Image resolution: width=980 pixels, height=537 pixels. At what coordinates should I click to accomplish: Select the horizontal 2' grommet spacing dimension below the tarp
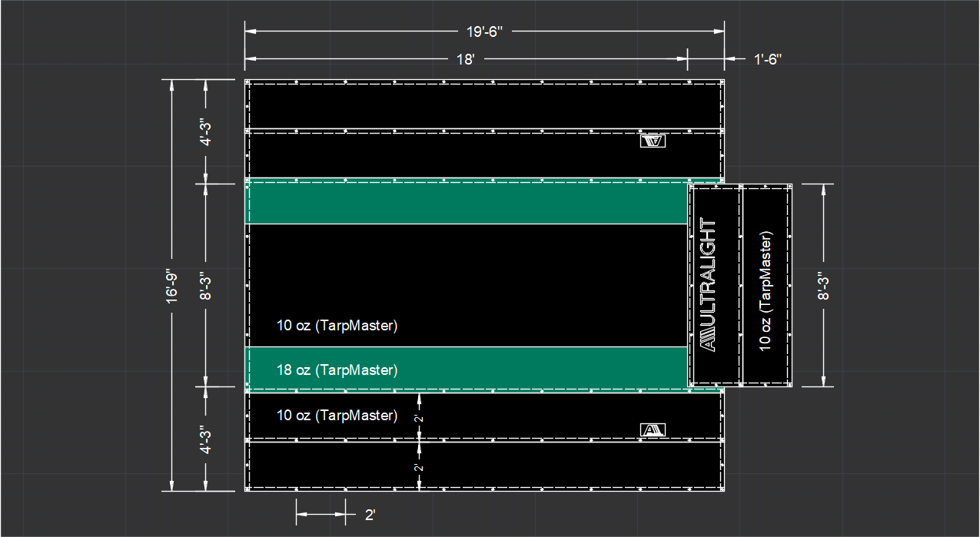tap(370, 513)
